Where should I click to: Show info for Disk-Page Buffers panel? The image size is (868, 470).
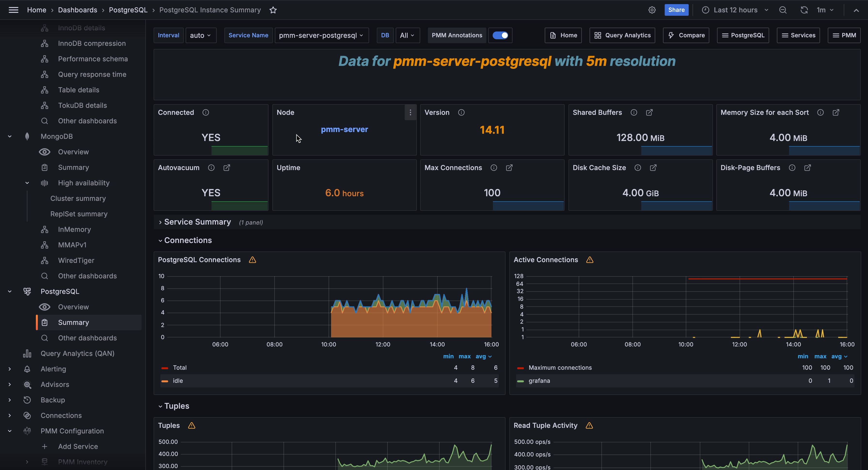(792, 168)
